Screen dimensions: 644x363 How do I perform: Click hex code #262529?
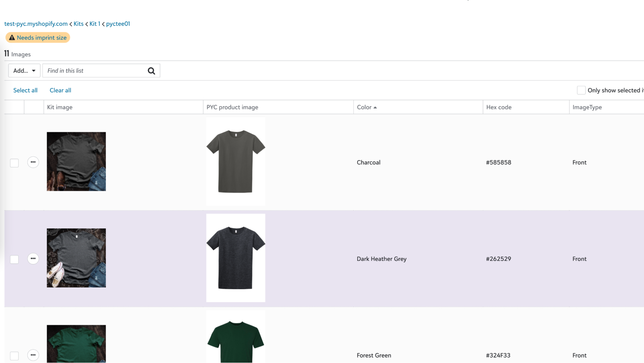[498, 259]
